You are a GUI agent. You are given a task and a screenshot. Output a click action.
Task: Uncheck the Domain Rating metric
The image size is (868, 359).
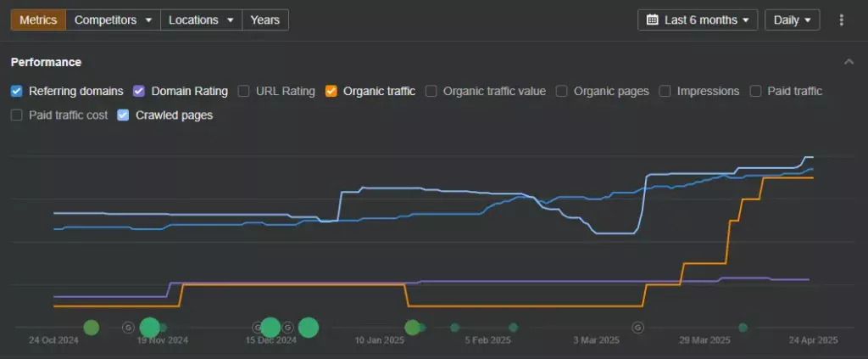(x=139, y=91)
